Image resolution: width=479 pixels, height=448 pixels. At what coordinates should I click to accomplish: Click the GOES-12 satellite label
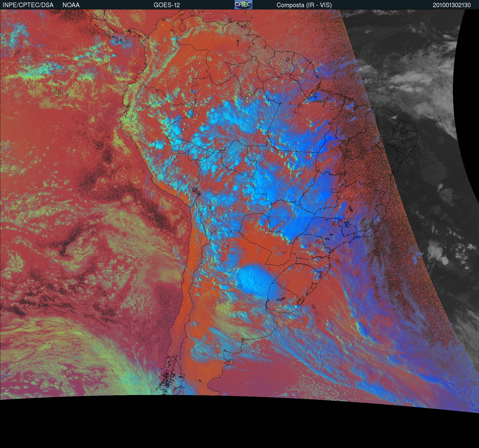pyautogui.click(x=167, y=5)
